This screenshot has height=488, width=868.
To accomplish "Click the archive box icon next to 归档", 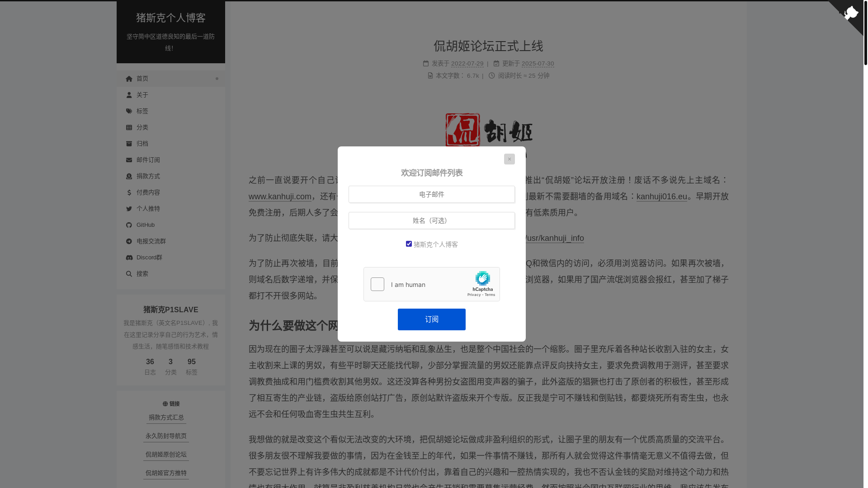I will pos(129,144).
